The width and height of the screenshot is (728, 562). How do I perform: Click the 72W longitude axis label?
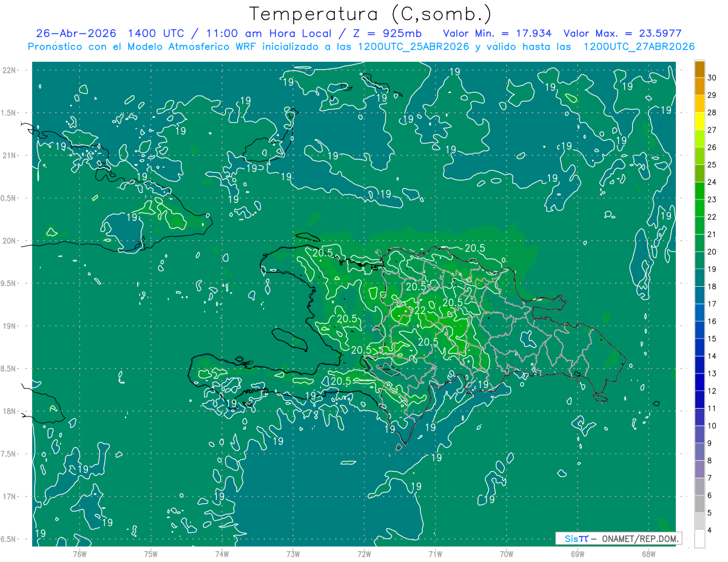point(364,554)
